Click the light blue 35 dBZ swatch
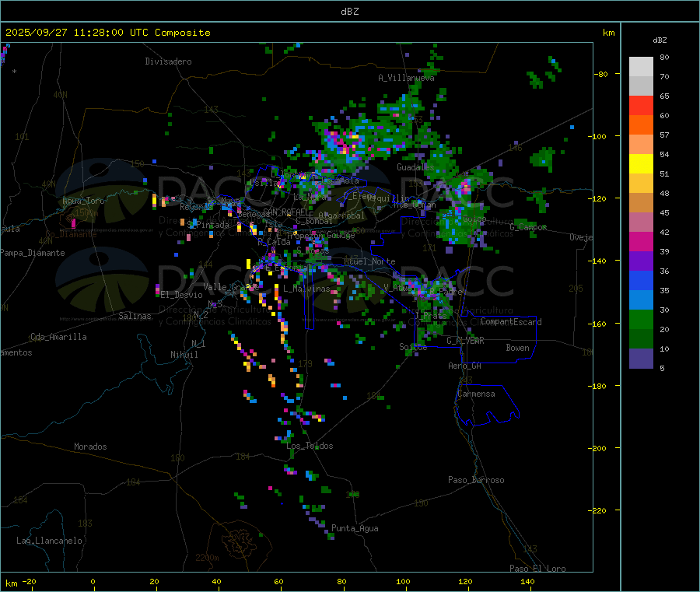Image resolution: width=700 pixels, height=592 pixels. pyautogui.click(x=641, y=300)
